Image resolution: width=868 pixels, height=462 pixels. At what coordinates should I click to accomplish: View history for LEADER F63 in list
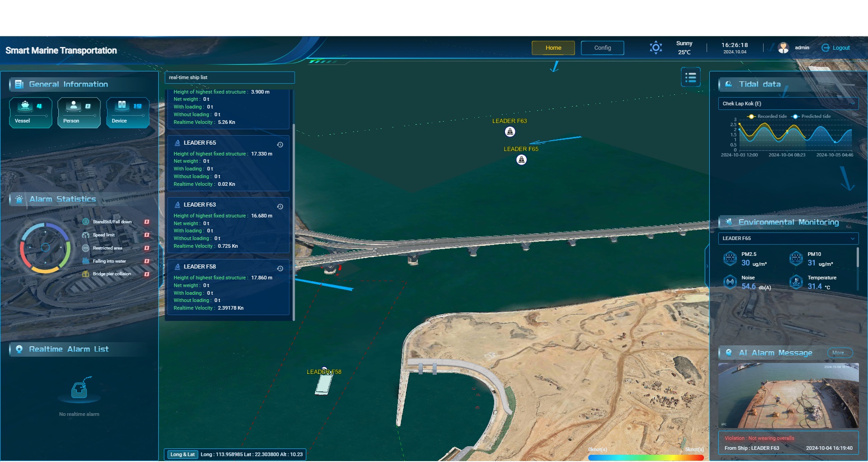click(x=280, y=207)
